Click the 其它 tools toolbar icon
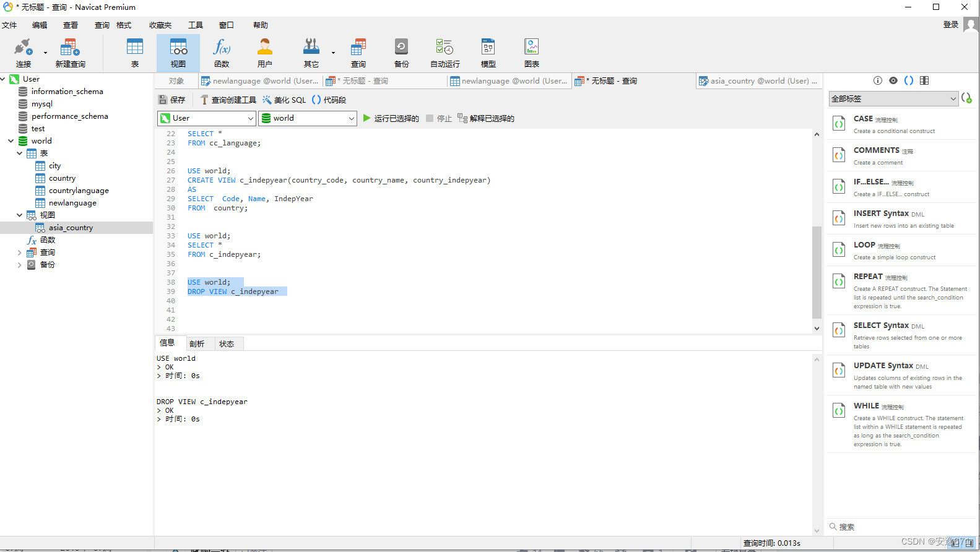Viewport: 980px width, 552px height. (311, 53)
